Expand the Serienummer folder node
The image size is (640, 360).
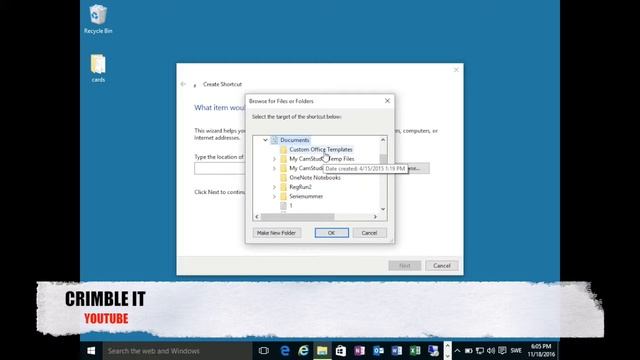[x=274, y=196]
